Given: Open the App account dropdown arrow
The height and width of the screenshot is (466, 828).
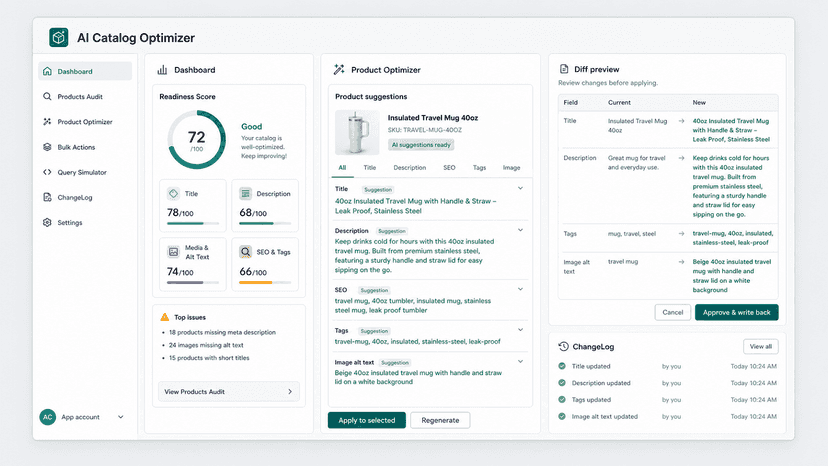Looking at the screenshot, I should [120, 417].
